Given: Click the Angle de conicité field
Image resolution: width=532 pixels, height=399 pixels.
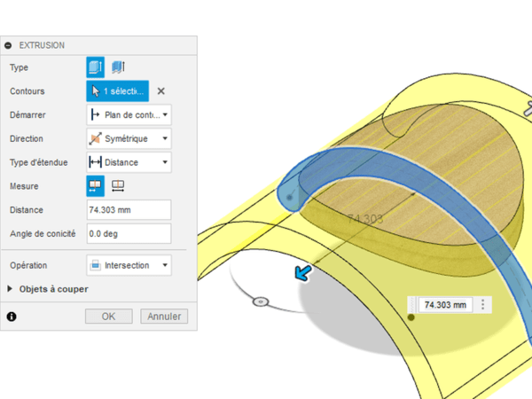Looking at the screenshot, I should click(129, 233).
